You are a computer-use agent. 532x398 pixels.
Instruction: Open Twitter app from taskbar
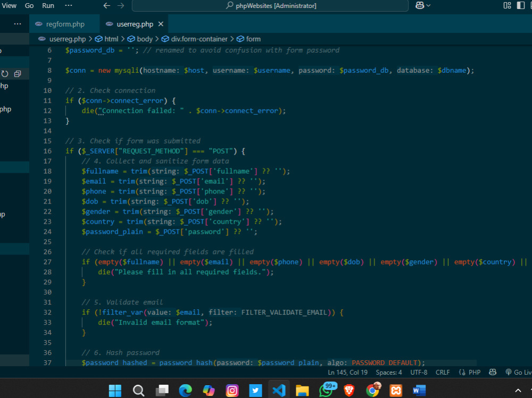tap(255, 391)
